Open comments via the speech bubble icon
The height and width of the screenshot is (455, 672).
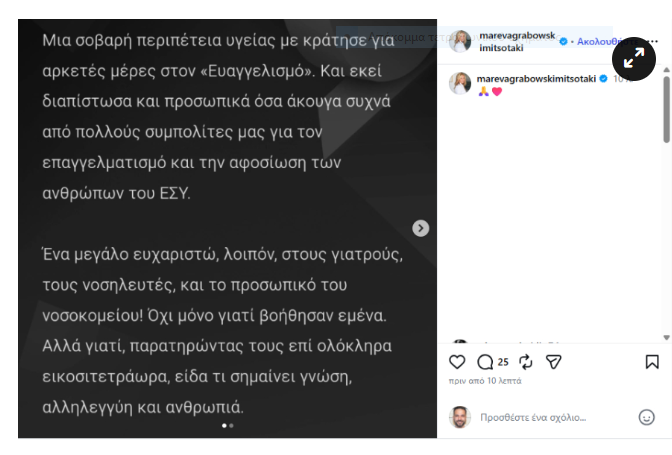(485, 362)
